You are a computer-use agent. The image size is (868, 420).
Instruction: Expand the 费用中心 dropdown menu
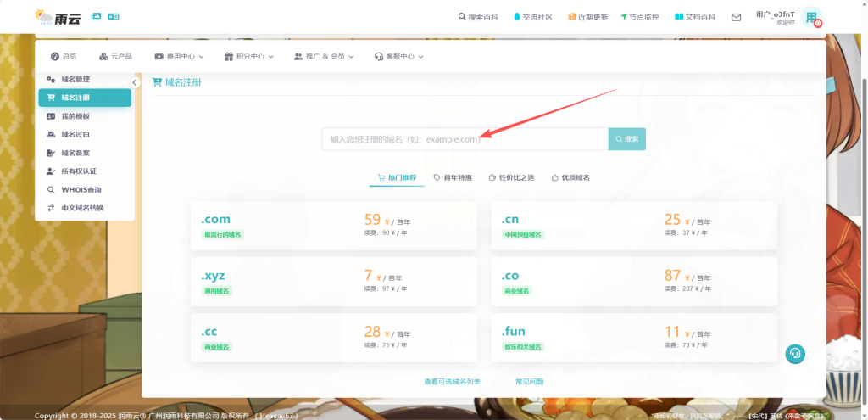click(x=179, y=57)
